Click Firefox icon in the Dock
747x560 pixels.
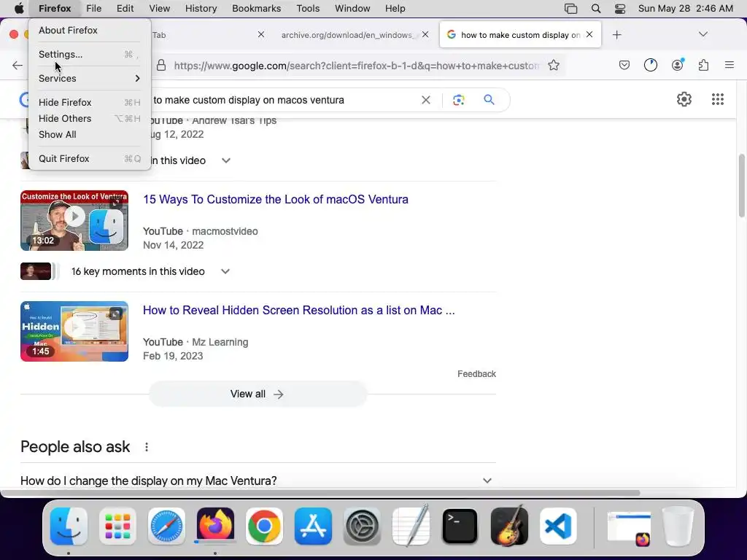(x=215, y=525)
